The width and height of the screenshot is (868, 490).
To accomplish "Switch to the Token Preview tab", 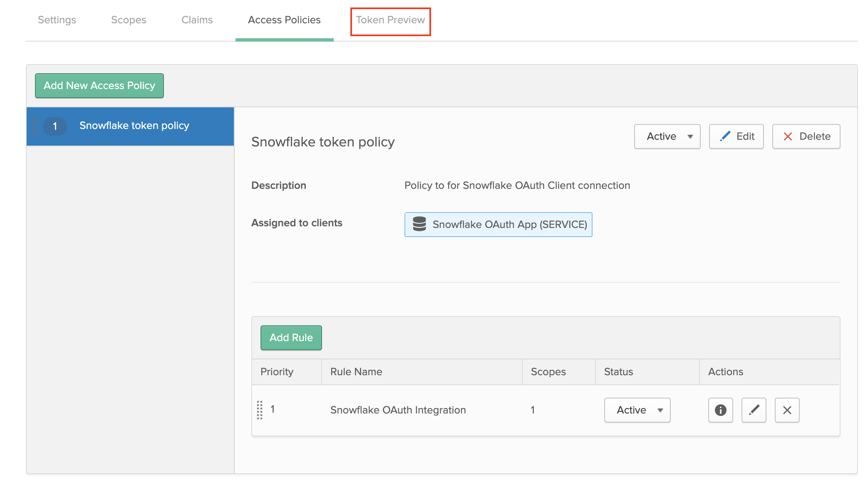I will [x=390, y=20].
